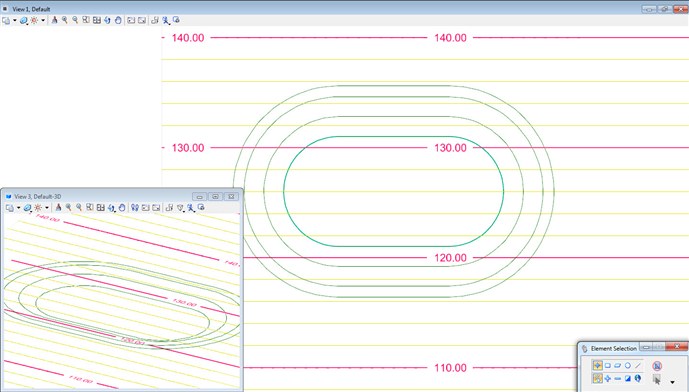Expand View Attributes dropdown arrow in View 1
The width and height of the screenshot is (689, 392).
point(15,20)
